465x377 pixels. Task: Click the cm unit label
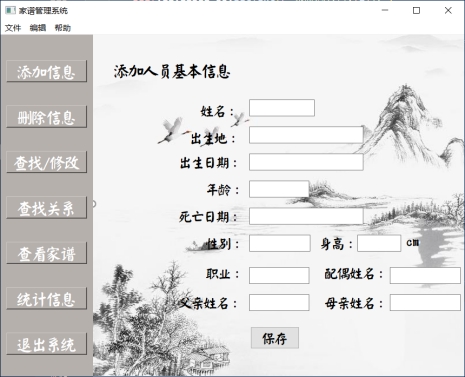tap(412, 242)
